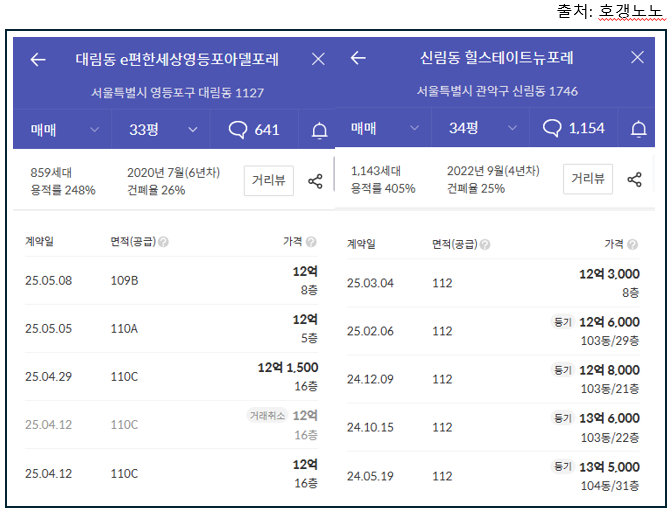The height and width of the screenshot is (516, 672).
Task: Click the 거래취소 badge on 25.04.12 row
Action: click(267, 415)
